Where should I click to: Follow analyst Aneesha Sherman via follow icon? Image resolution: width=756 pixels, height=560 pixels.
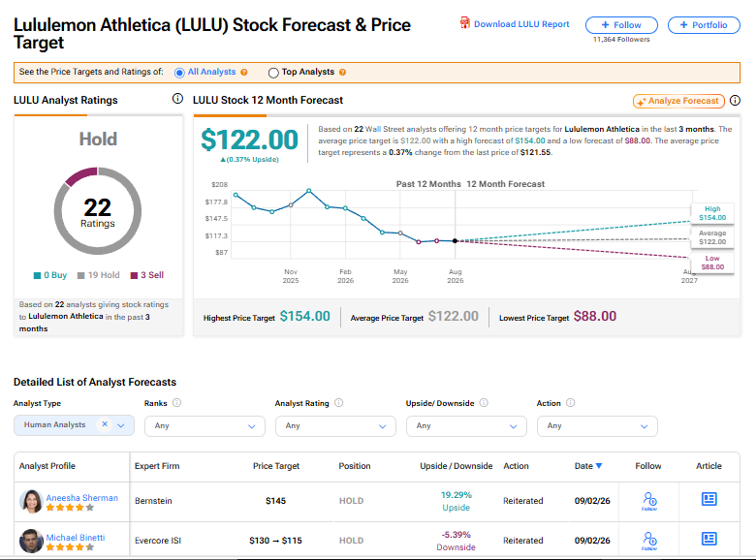[649, 501]
